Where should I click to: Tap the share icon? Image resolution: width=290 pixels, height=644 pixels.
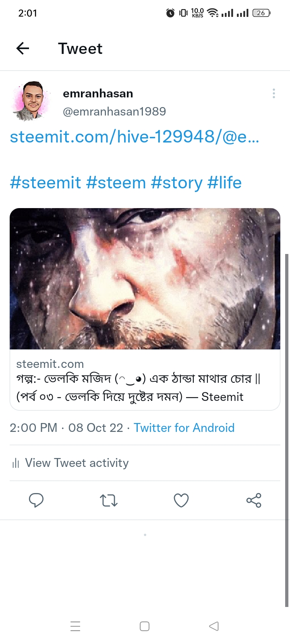(x=254, y=500)
